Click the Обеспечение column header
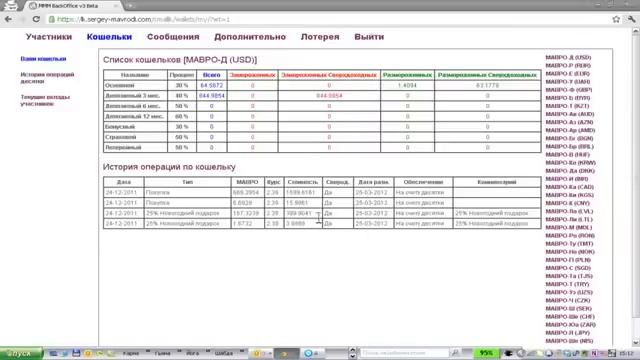The width and height of the screenshot is (640, 360). pos(423,182)
